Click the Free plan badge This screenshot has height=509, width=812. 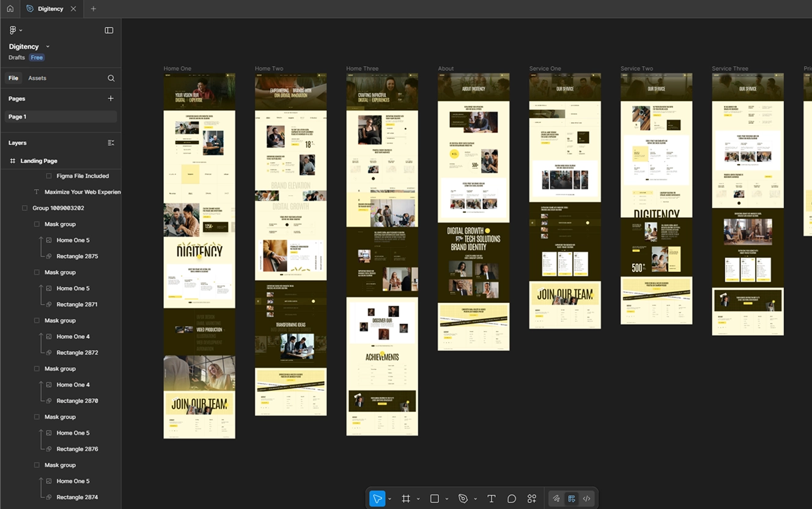pos(37,57)
